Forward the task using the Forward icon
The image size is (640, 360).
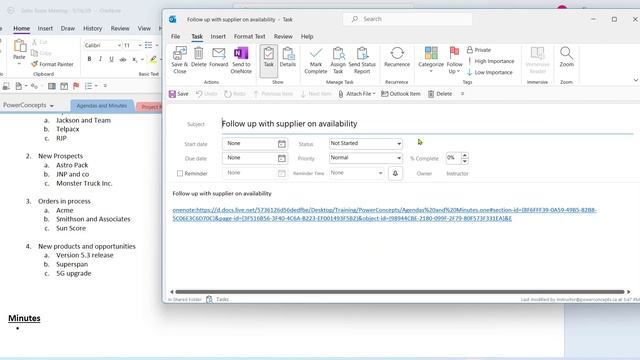[218, 57]
